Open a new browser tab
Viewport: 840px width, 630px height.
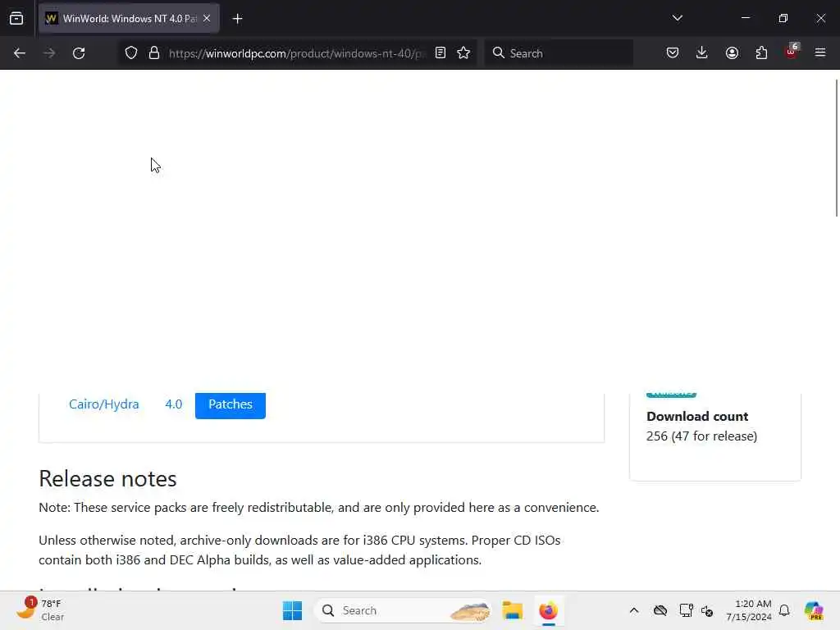(x=237, y=19)
